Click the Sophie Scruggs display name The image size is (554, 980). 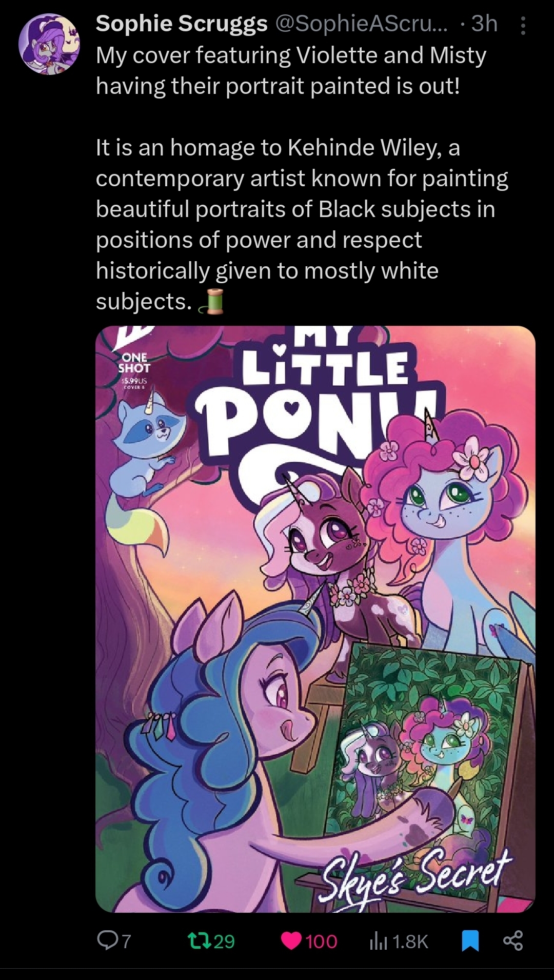(182, 24)
